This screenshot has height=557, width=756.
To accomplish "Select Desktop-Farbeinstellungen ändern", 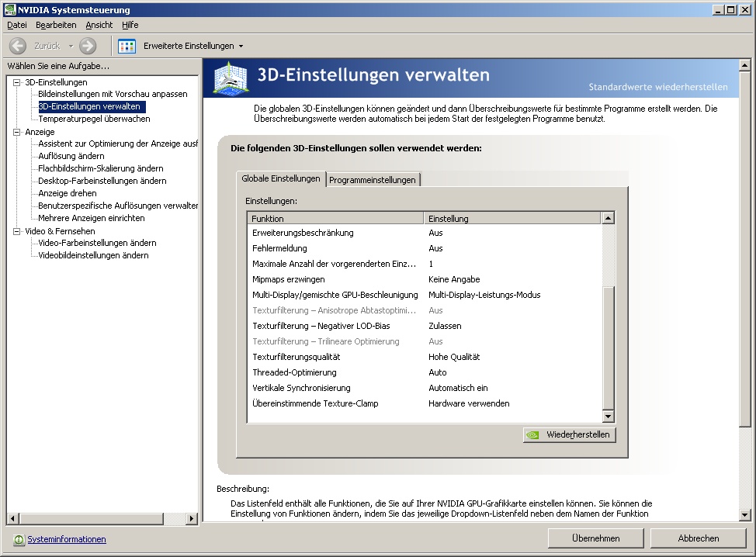I will point(102,182).
